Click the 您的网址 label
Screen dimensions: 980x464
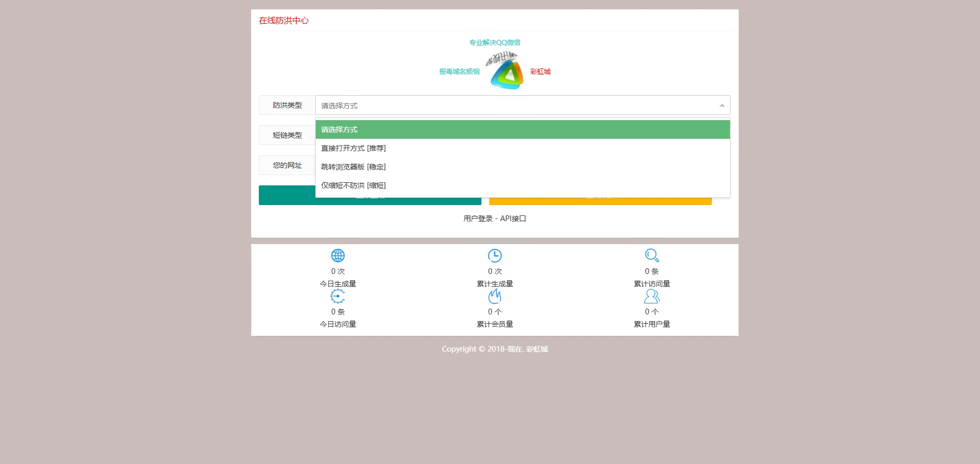pyautogui.click(x=287, y=165)
